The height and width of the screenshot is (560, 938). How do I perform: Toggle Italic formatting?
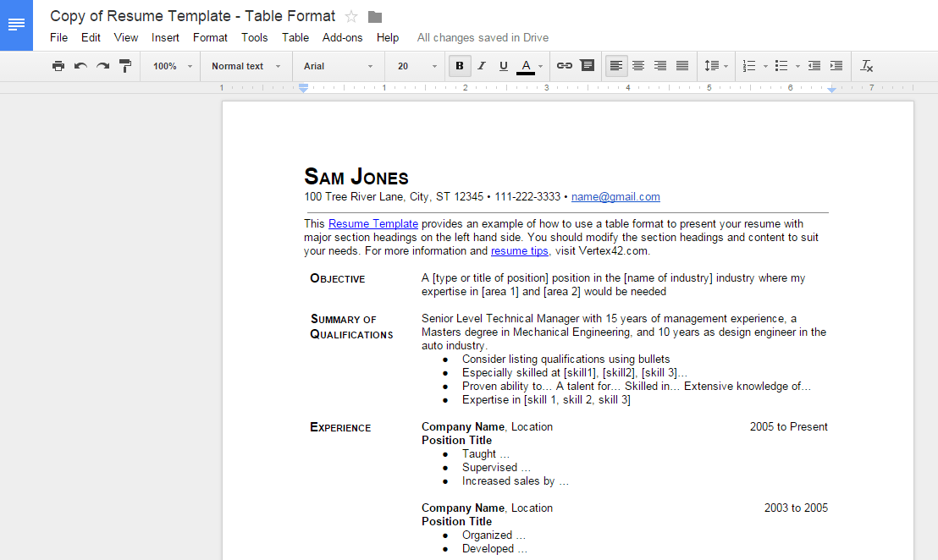click(482, 66)
